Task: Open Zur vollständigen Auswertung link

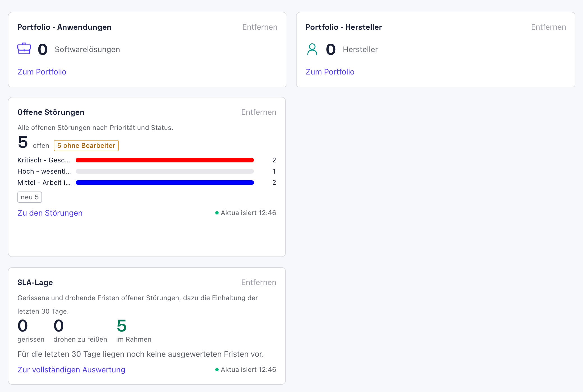Action: (71, 370)
